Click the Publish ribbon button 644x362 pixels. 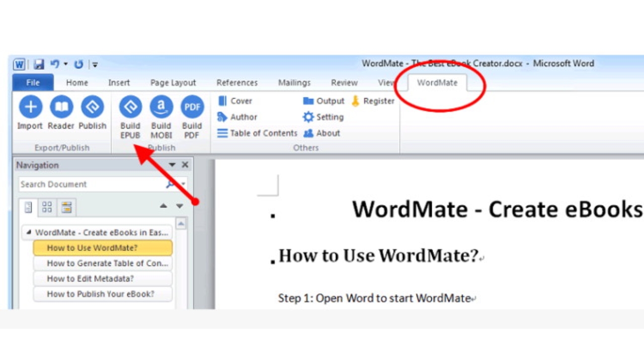(93, 113)
